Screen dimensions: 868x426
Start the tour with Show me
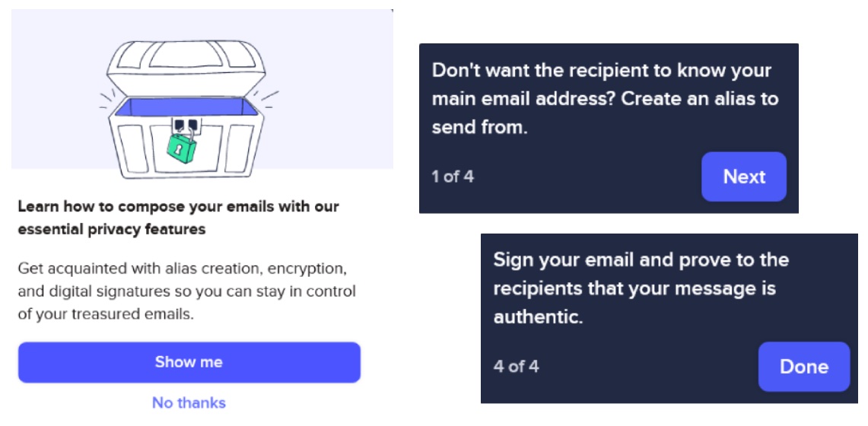189,362
